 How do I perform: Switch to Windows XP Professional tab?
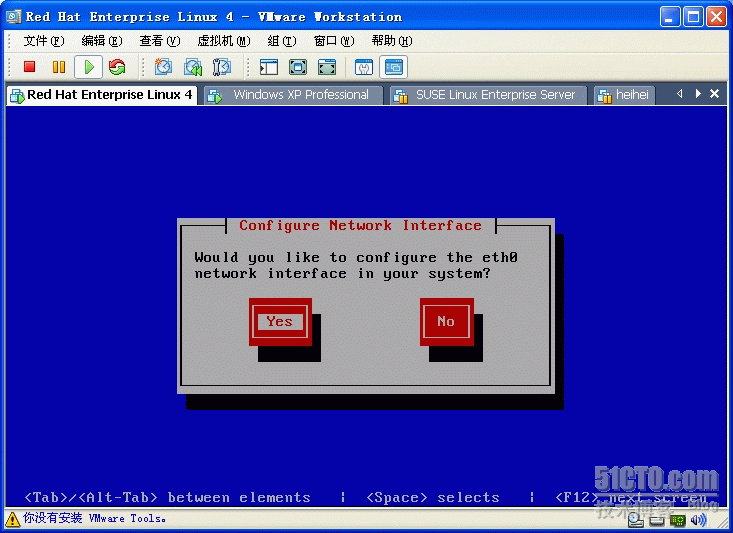point(294,95)
